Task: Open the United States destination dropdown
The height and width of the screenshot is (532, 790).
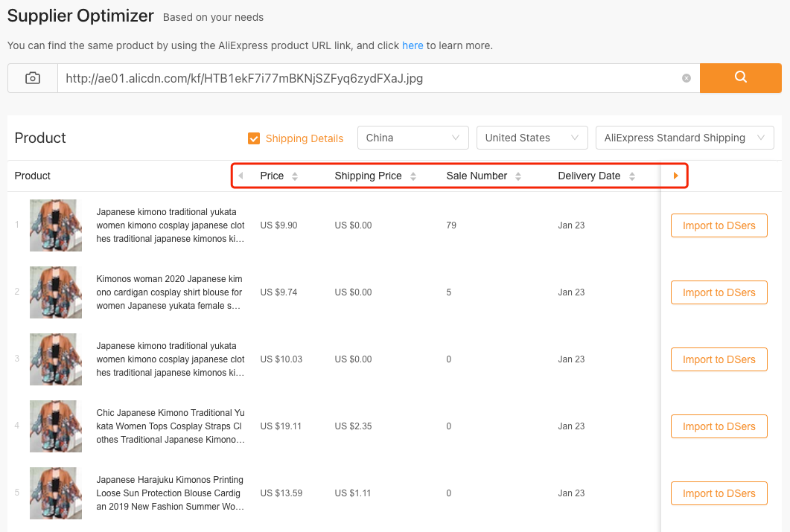Action: pyautogui.click(x=532, y=138)
